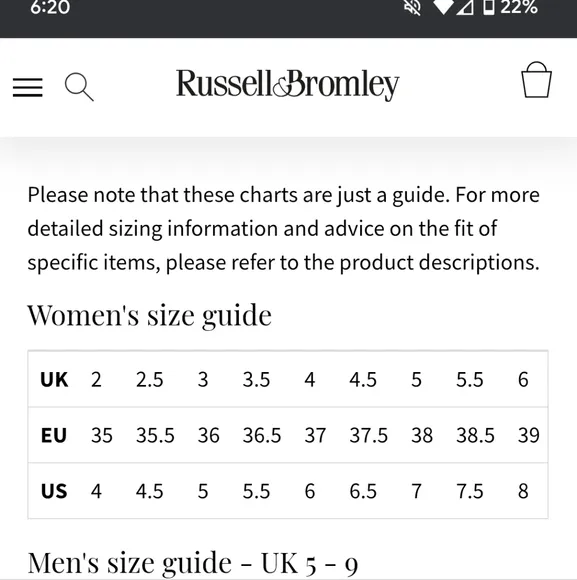Select the Women's size guide heading

pyautogui.click(x=150, y=315)
